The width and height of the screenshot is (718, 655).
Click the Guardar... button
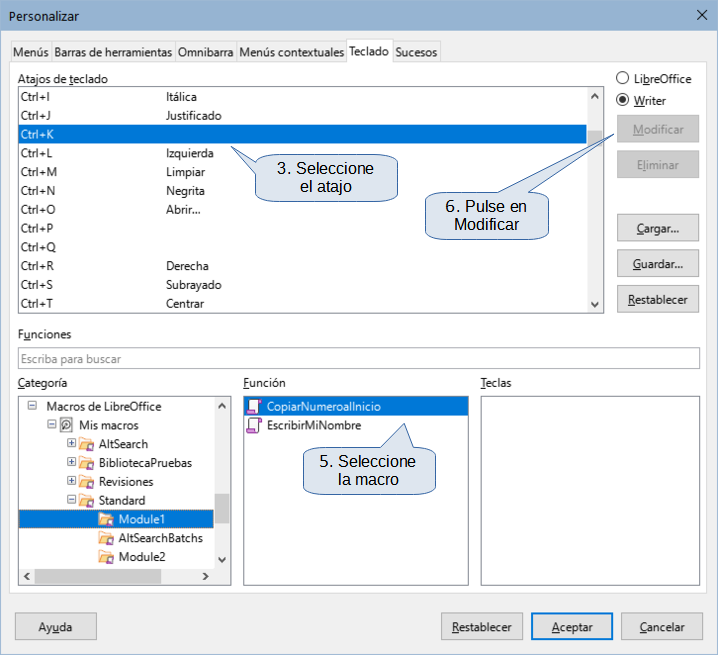[658, 264]
